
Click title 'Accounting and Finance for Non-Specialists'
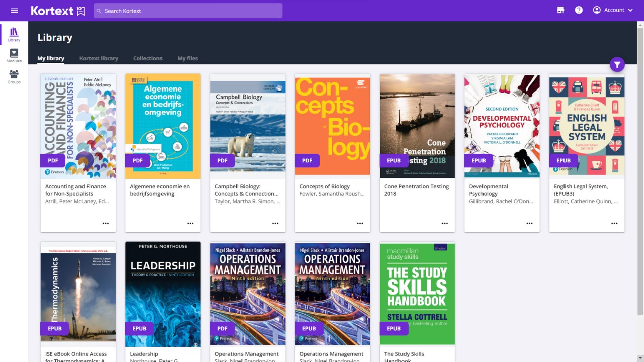click(x=75, y=190)
